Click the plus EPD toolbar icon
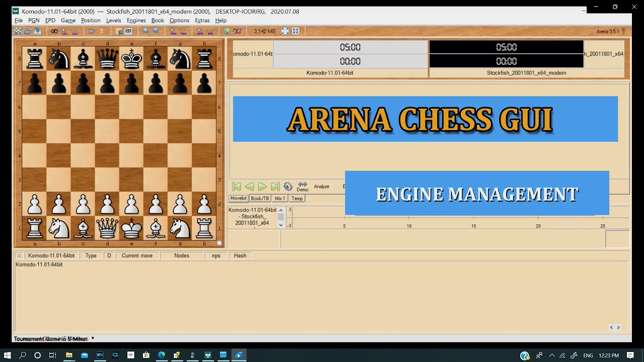Image resolution: width=644 pixels, height=362 pixels. pyautogui.click(x=200, y=31)
